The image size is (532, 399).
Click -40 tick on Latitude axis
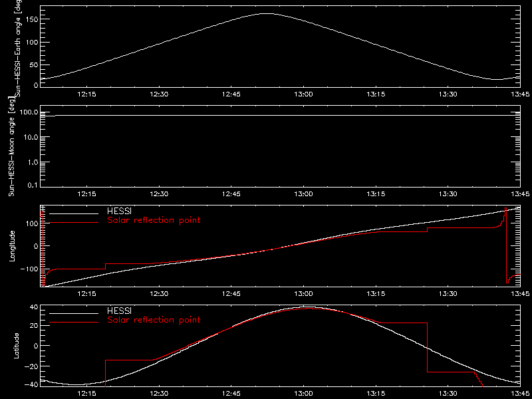click(31, 385)
